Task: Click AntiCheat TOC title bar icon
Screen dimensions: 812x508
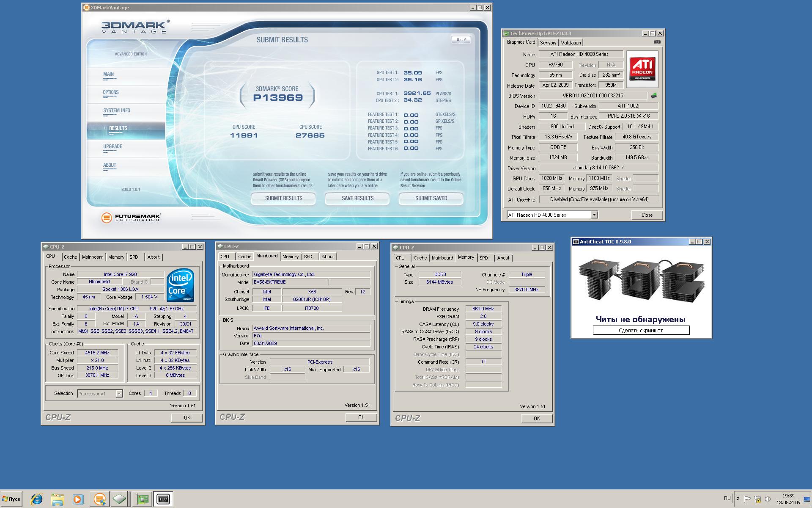Action: pos(576,242)
